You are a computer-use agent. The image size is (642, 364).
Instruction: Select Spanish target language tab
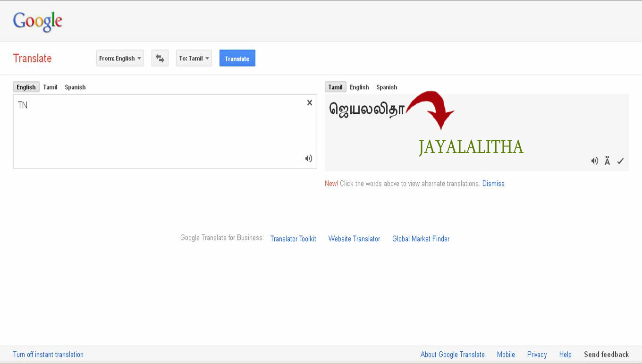[387, 87]
